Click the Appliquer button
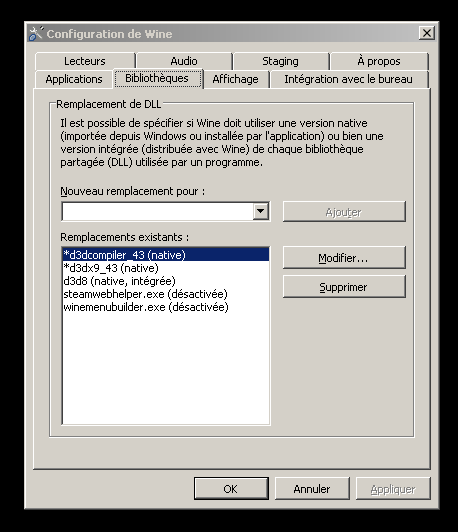This screenshot has width=458, height=532. click(393, 489)
